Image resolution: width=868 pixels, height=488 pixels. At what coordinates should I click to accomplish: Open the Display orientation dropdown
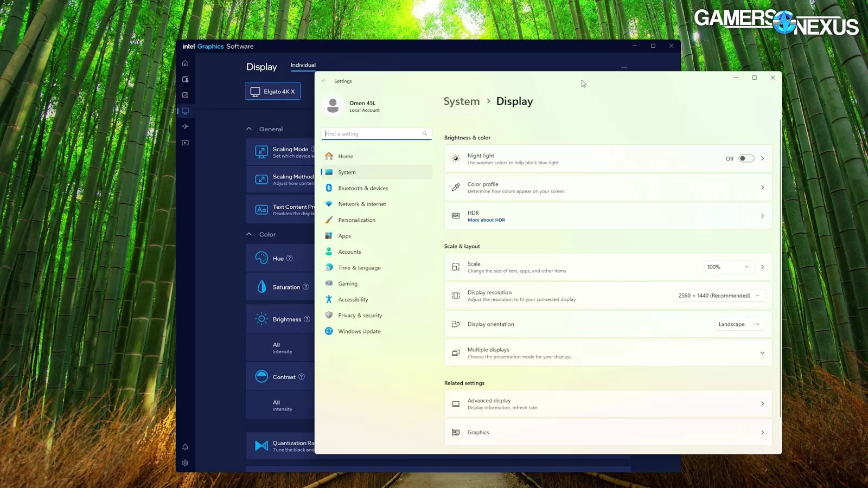click(738, 324)
